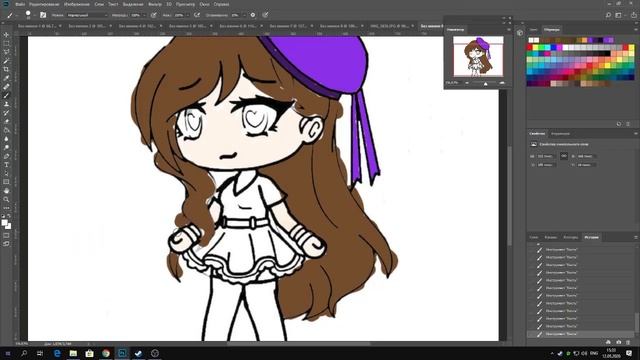Select the Crop tool
The image size is (640, 360).
click(x=6, y=69)
